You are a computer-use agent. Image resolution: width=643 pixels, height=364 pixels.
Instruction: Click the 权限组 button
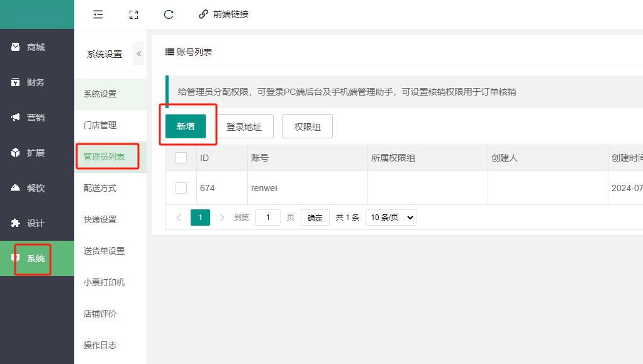pos(307,126)
